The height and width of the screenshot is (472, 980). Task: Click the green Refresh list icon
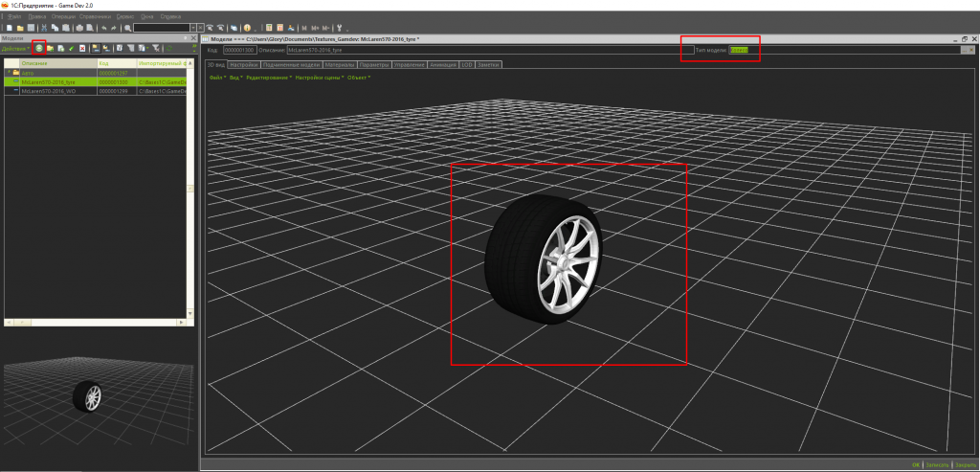pyautogui.click(x=169, y=48)
